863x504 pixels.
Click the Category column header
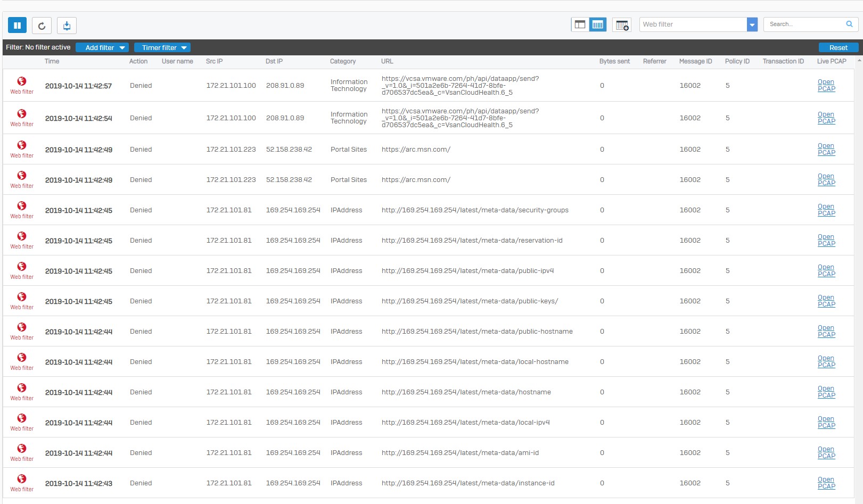coord(342,61)
